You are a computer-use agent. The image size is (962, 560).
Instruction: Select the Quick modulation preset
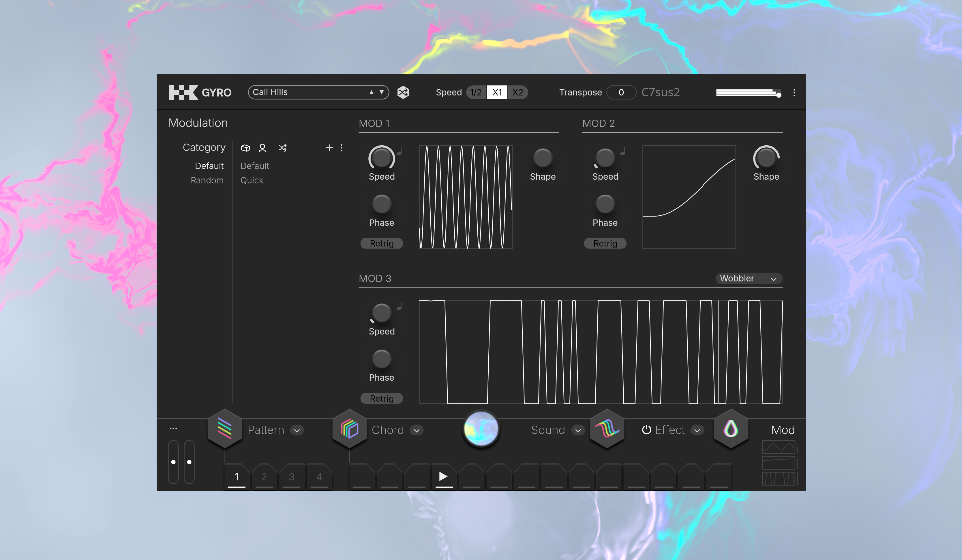tap(252, 181)
